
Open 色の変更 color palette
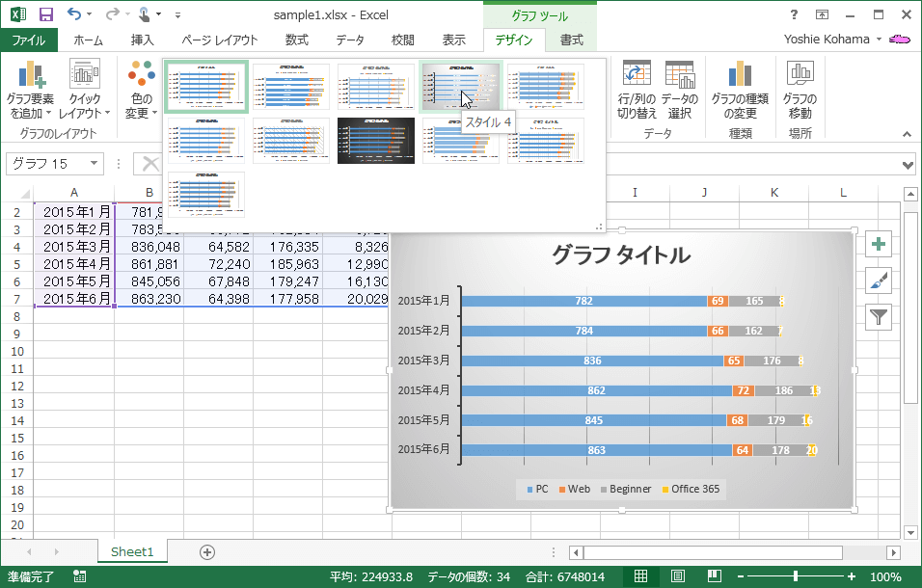[141, 90]
